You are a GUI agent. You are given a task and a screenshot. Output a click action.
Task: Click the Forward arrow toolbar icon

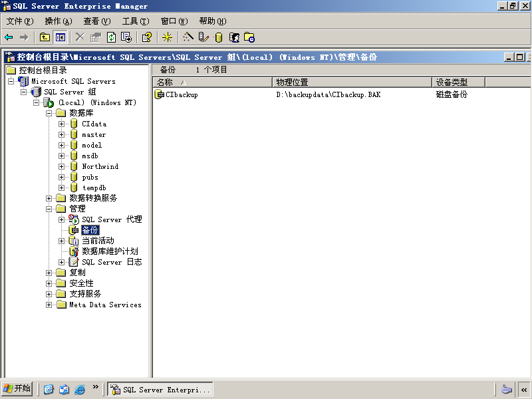click(24, 37)
